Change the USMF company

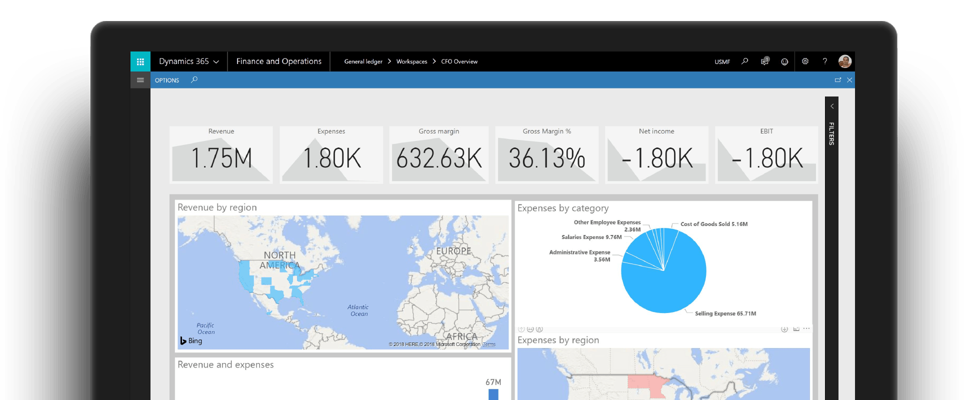722,62
